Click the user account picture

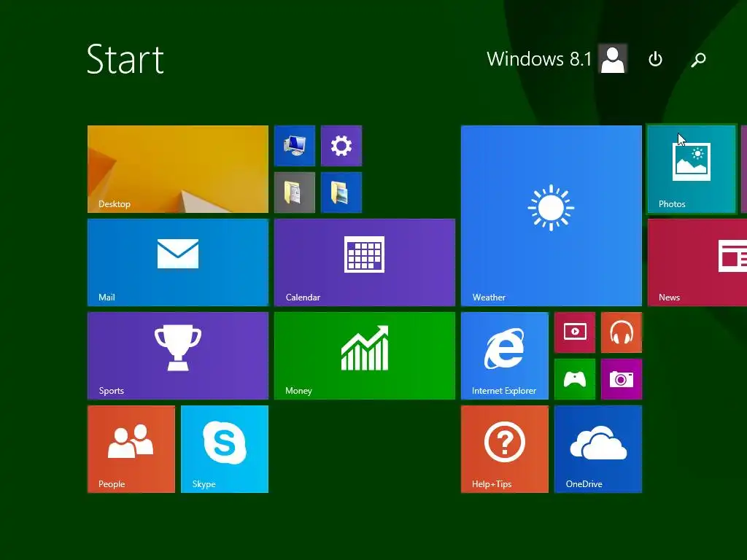coord(613,58)
